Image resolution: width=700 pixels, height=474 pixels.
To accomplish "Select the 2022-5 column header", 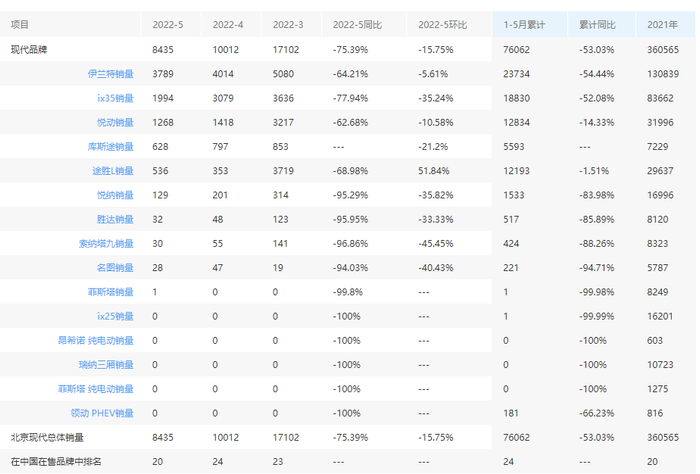I will click(168, 25).
